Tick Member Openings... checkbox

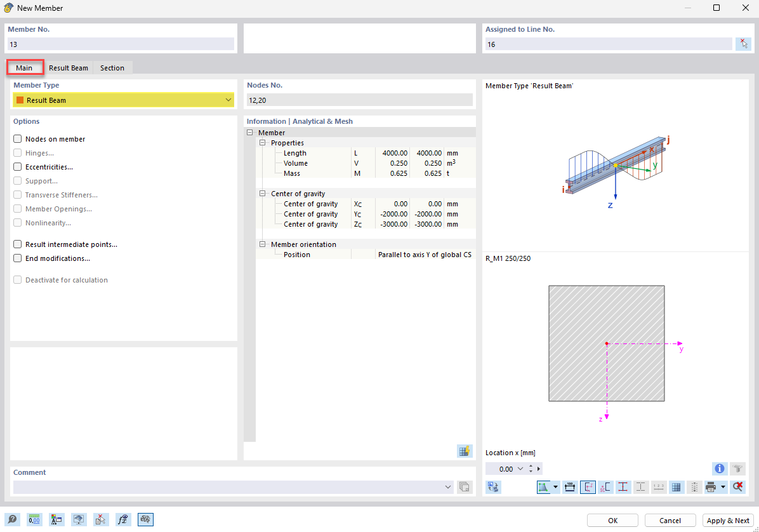point(17,209)
